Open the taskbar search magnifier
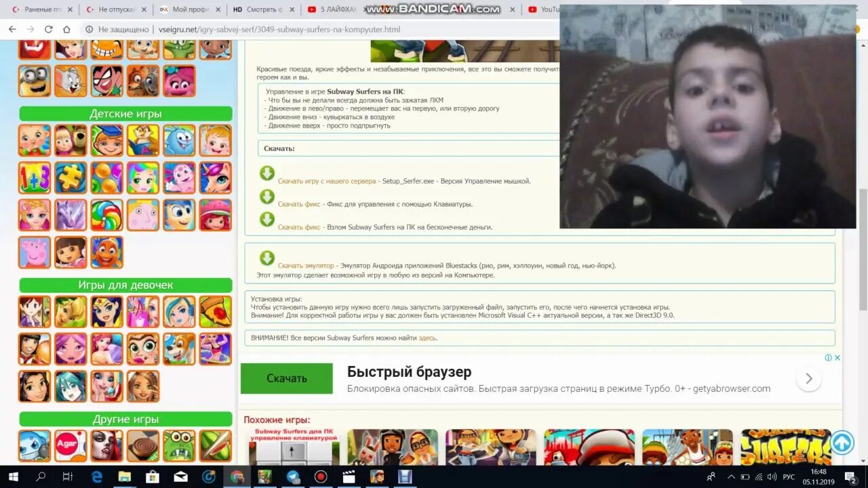The image size is (868, 488). click(x=41, y=476)
